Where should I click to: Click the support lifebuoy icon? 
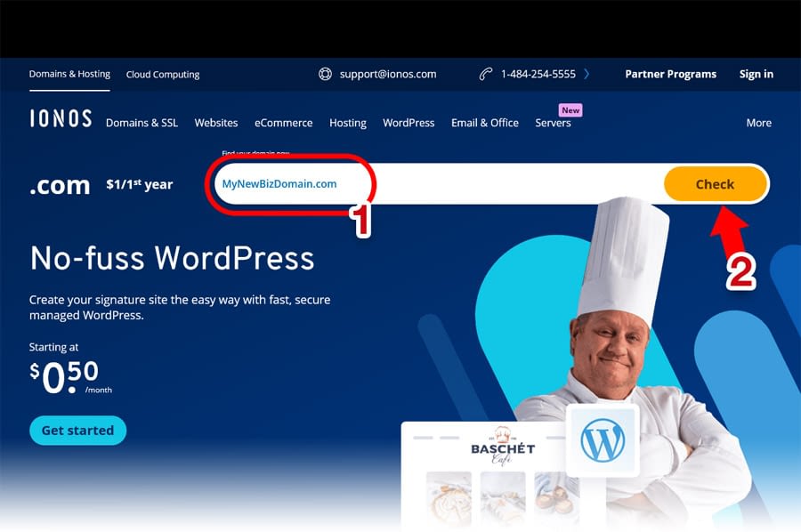point(325,74)
